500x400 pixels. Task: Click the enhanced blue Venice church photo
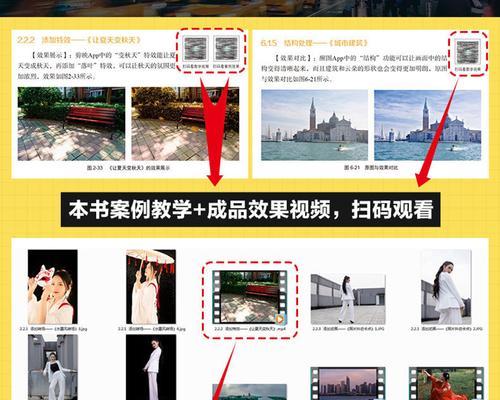click(428, 125)
